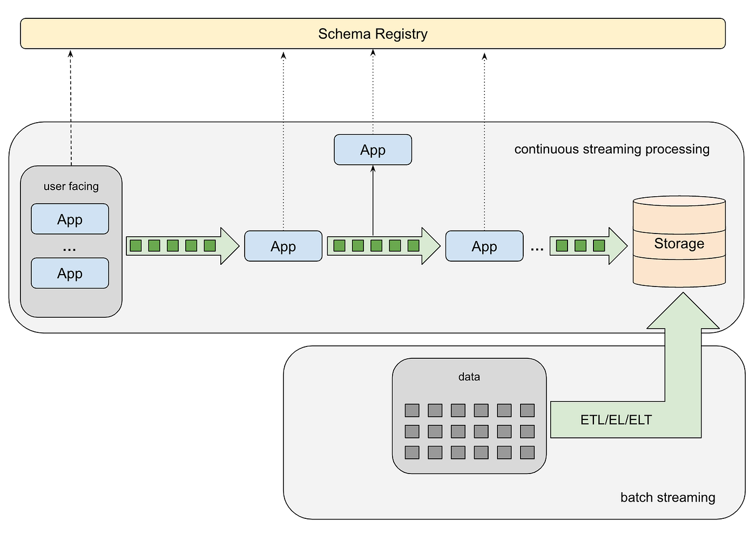756x534 pixels.
Task: Click the rightmost App node before the ellipsis
Action: pos(484,246)
